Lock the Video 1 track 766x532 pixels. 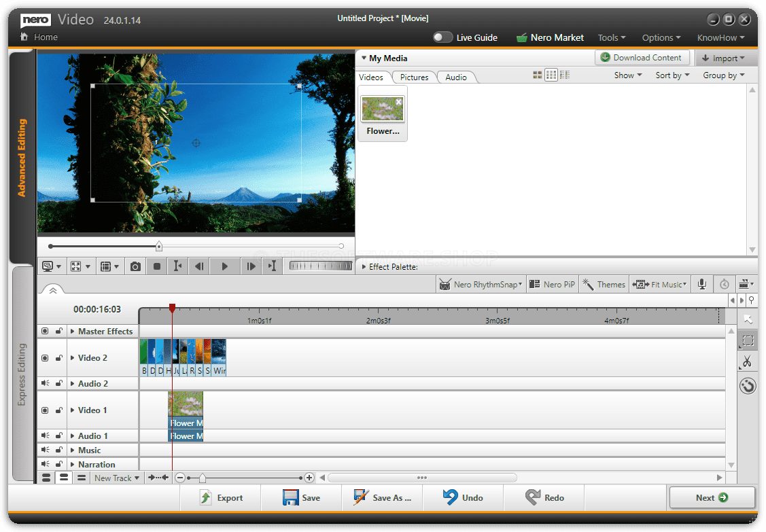(59, 410)
